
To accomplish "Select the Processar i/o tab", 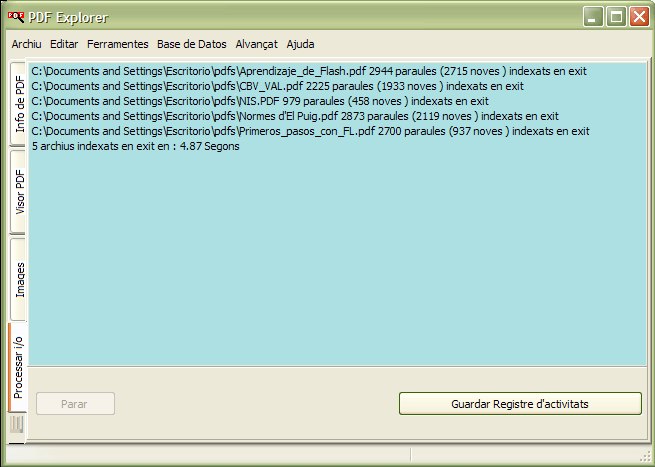I will click(x=19, y=367).
